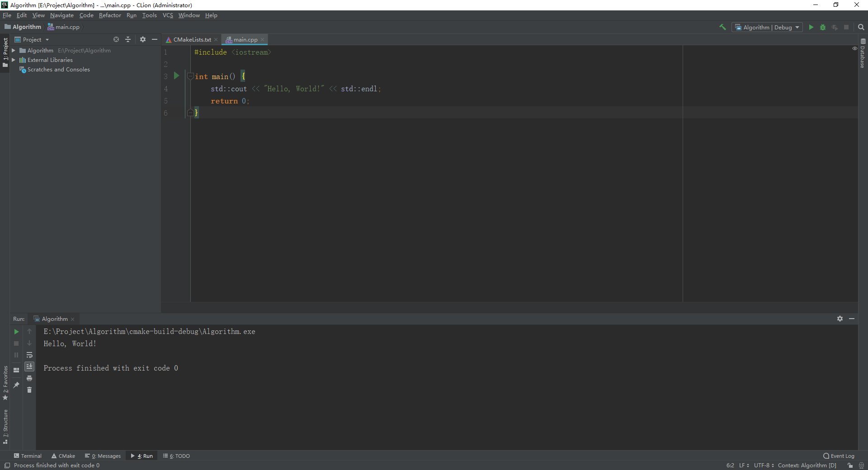Open the Terminal tool window
Screen dimensions: 868x470
coord(28,456)
